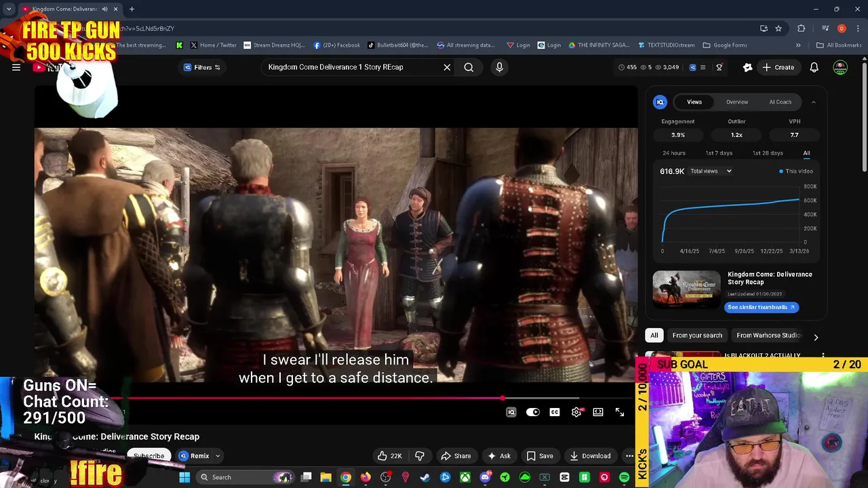Save the video to a playlist

point(540,456)
